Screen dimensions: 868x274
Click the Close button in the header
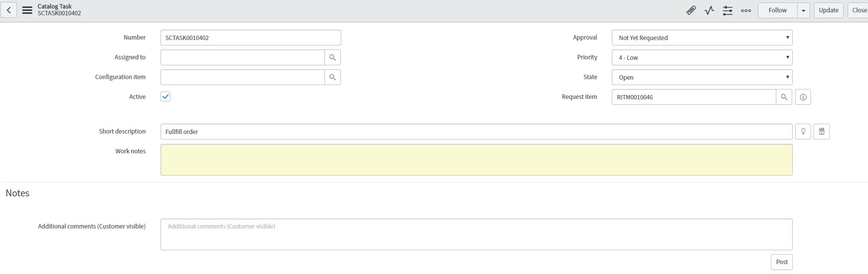point(859,10)
